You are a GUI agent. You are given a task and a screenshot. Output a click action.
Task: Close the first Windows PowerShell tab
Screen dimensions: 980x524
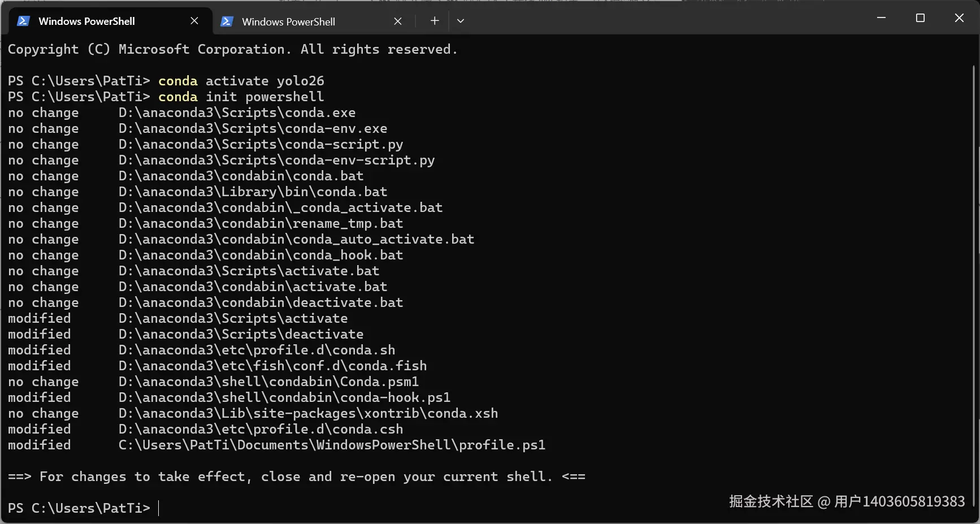(194, 21)
